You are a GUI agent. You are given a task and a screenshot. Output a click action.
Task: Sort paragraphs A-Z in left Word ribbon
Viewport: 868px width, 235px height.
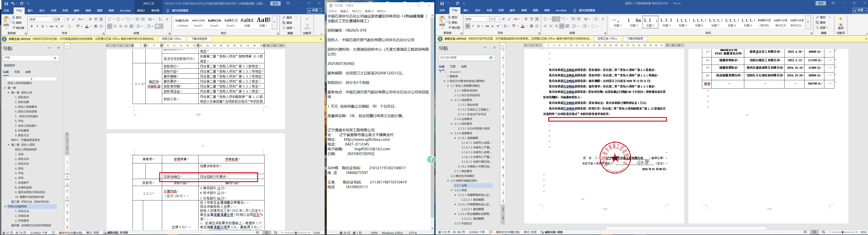[x=160, y=19]
